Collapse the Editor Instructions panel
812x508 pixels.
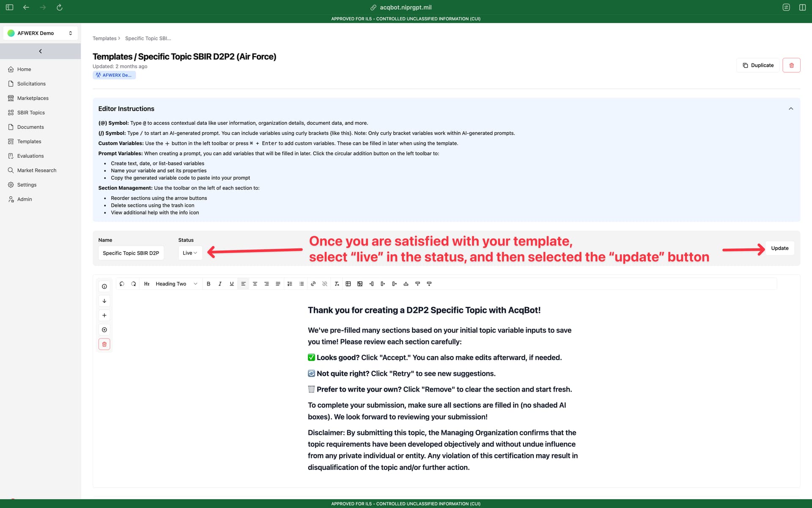[x=790, y=109]
